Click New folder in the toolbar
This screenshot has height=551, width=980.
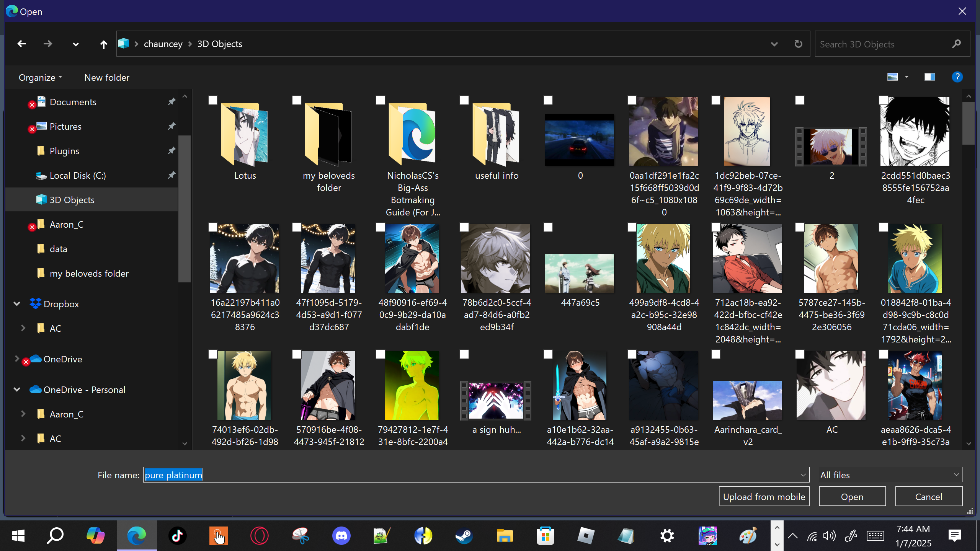pyautogui.click(x=107, y=78)
